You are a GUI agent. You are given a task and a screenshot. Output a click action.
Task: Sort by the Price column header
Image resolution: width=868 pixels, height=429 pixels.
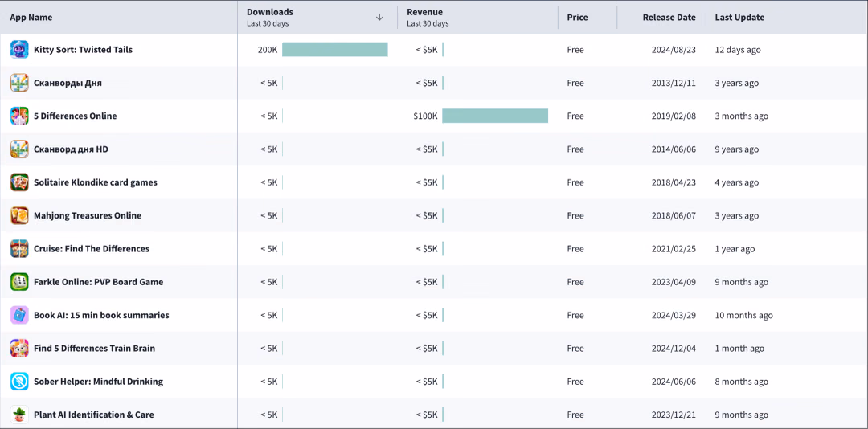pyautogui.click(x=577, y=17)
